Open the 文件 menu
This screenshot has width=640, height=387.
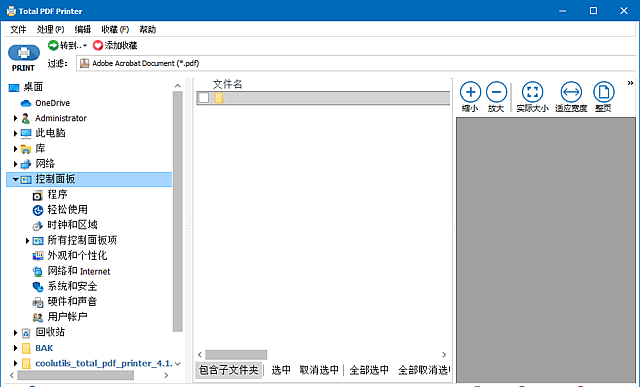[x=18, y=29]
